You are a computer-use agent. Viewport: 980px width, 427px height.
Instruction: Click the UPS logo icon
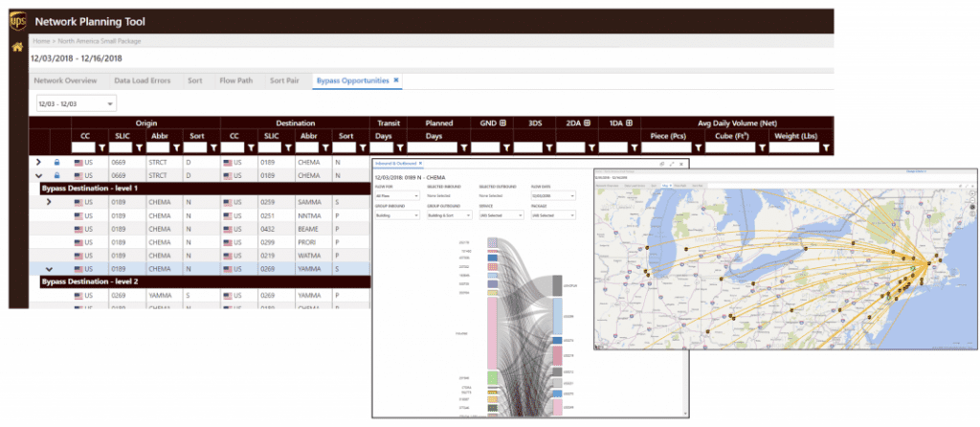[17, 20]
